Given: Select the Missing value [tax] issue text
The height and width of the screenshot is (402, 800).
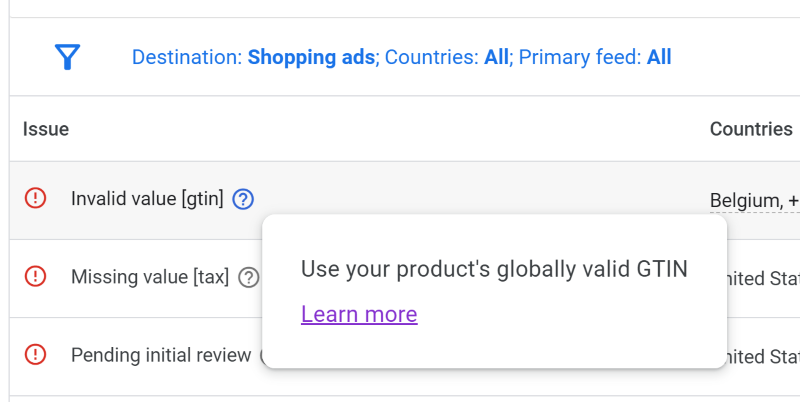Looking at the screenshot, I should pyautogui.click(x=150, y=277).
